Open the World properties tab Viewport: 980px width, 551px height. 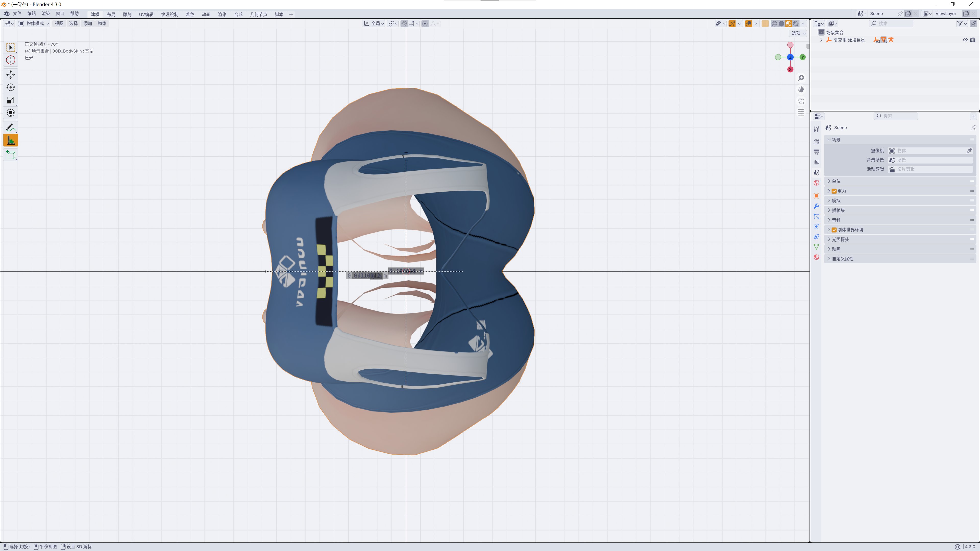point(816,183)
